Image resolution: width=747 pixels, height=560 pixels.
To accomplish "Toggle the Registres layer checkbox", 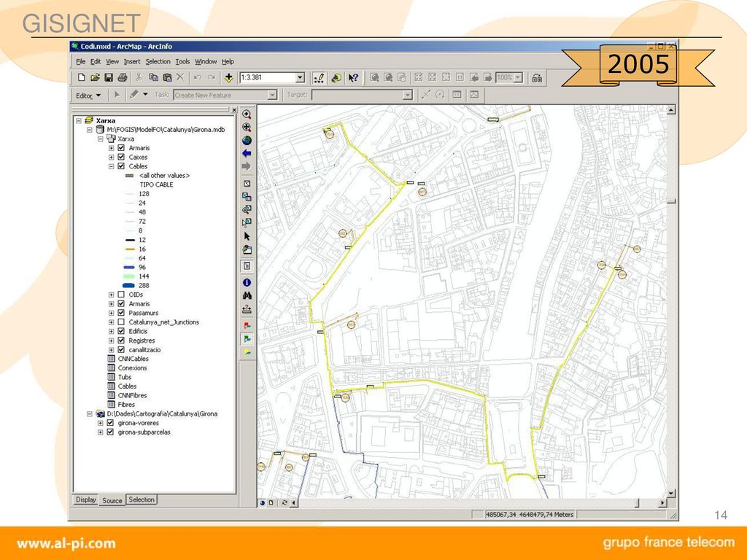I will [121, 341].
